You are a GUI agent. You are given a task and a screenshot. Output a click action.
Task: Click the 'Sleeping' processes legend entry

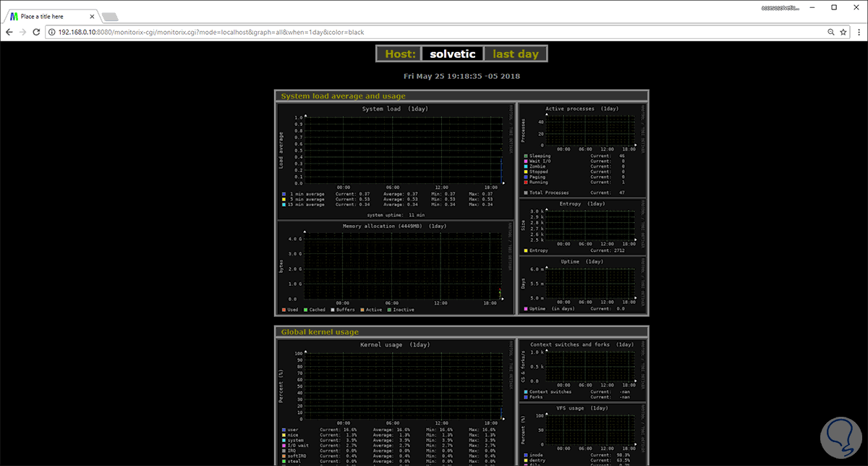(537, 156)
